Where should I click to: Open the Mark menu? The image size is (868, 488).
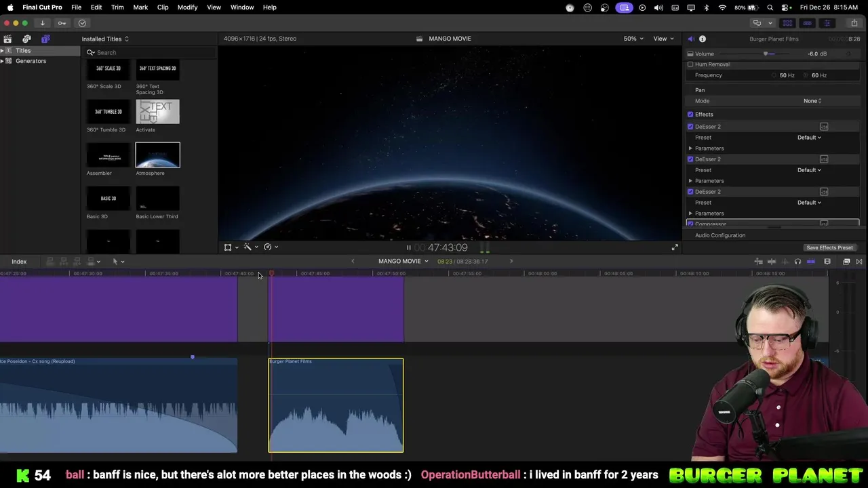140,7
